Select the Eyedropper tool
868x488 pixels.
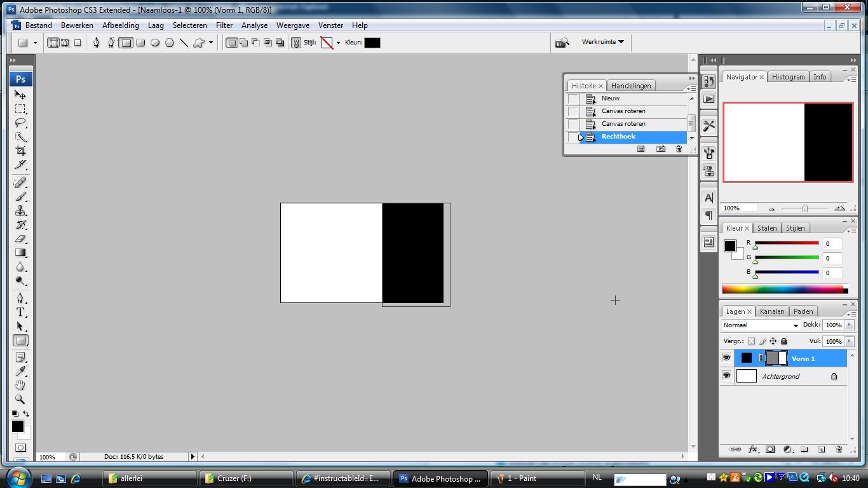click(x=20, y=371)
